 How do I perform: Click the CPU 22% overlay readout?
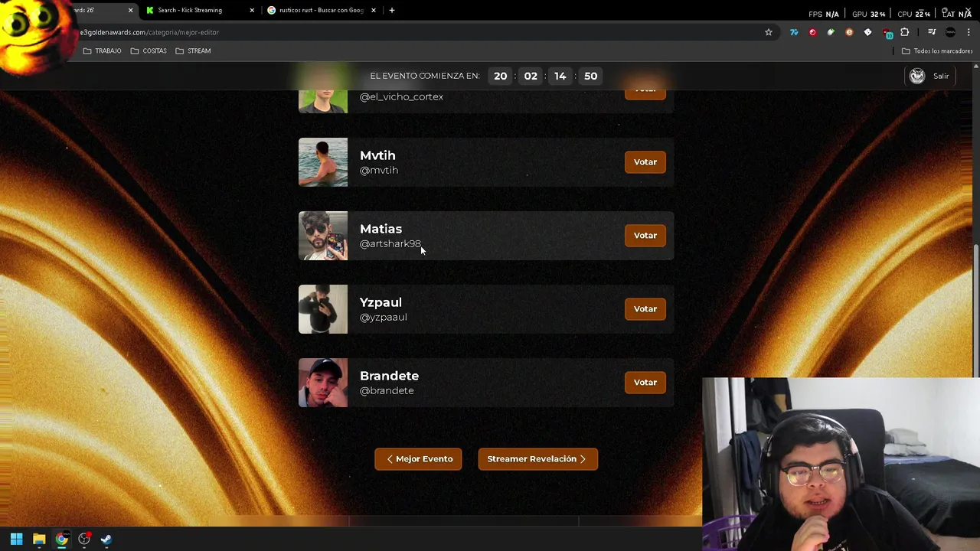913,14
